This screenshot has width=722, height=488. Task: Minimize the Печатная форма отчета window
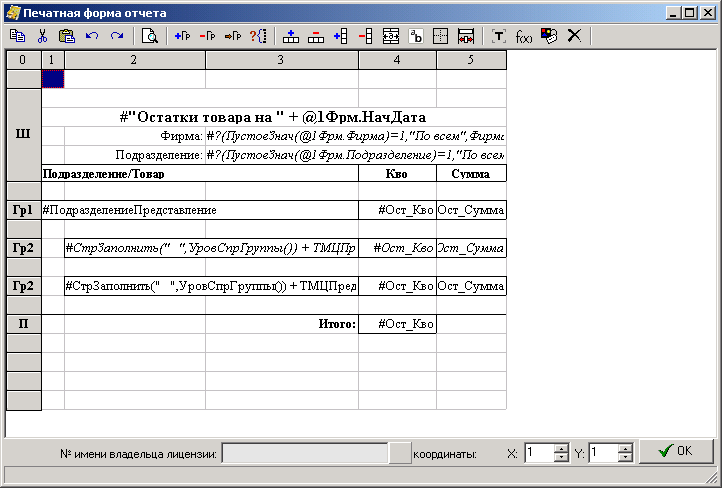click(x=674, y=13)
